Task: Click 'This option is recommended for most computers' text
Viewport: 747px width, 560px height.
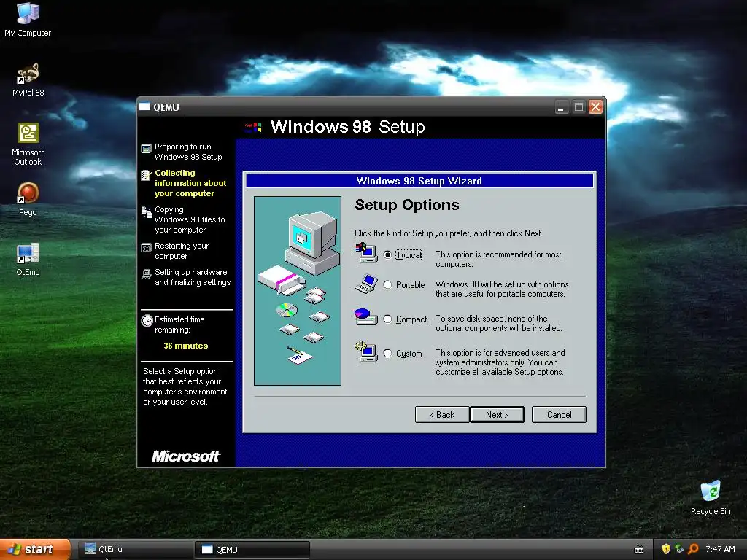Action: (498, 259)
